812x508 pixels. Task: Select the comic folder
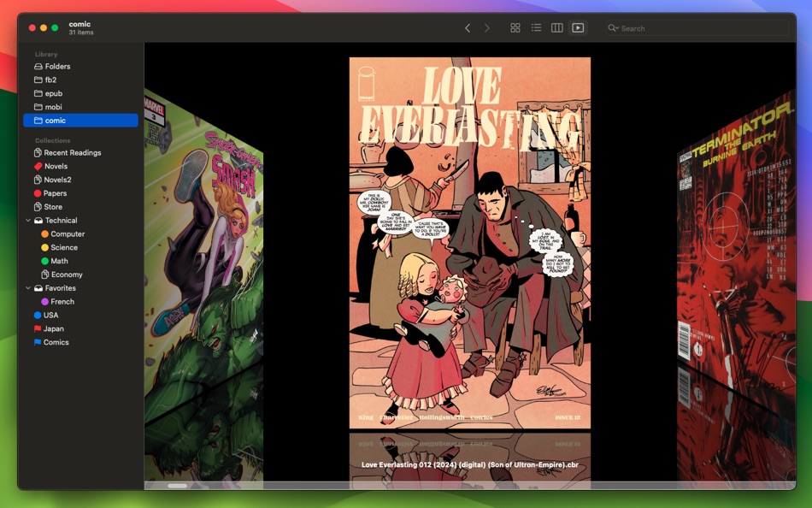(81, 121)
